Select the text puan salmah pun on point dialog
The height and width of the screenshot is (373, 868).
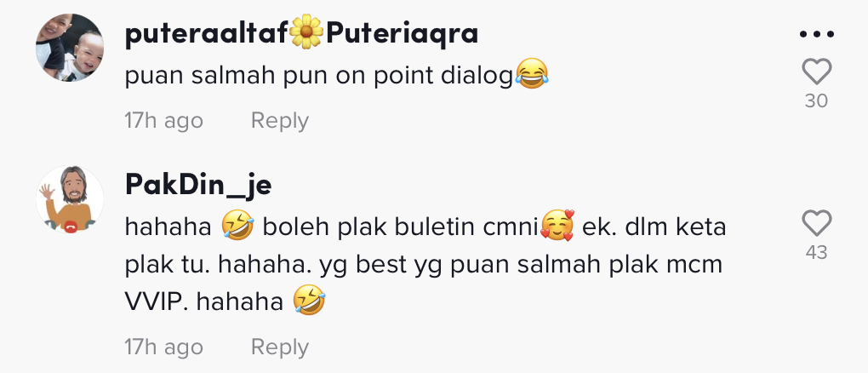(319, 77)
